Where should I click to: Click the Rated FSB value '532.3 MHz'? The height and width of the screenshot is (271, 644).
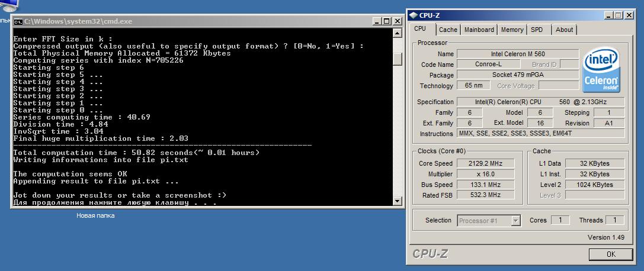pyautogui.click(x=485, y=195)
